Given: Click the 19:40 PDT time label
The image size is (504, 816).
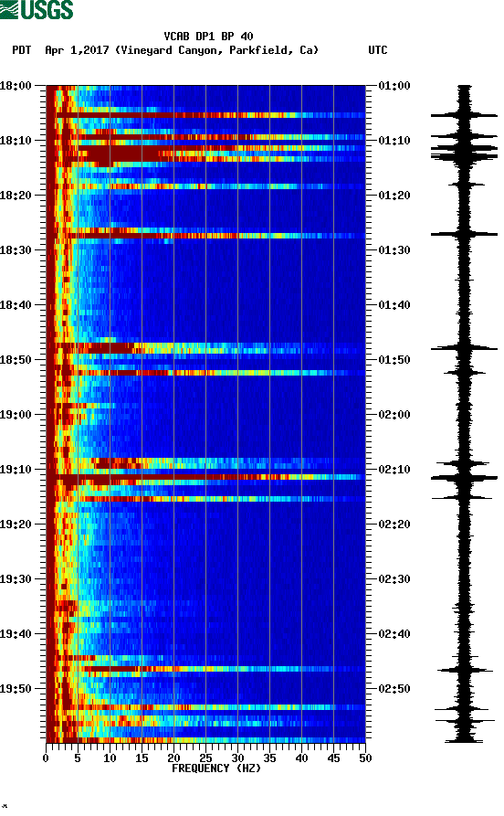Looking at the screenshot, I should pos(16,634).
